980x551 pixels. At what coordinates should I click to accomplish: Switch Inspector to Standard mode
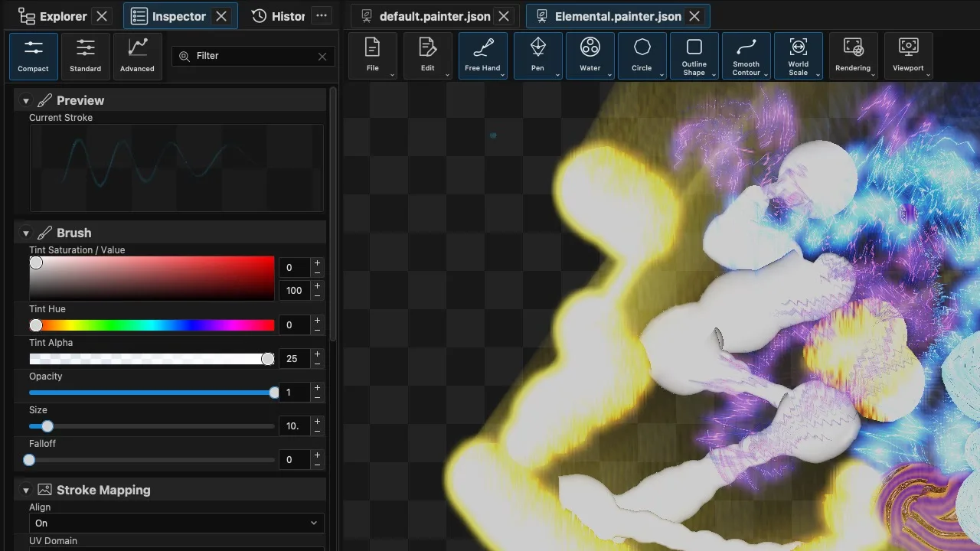86,56
